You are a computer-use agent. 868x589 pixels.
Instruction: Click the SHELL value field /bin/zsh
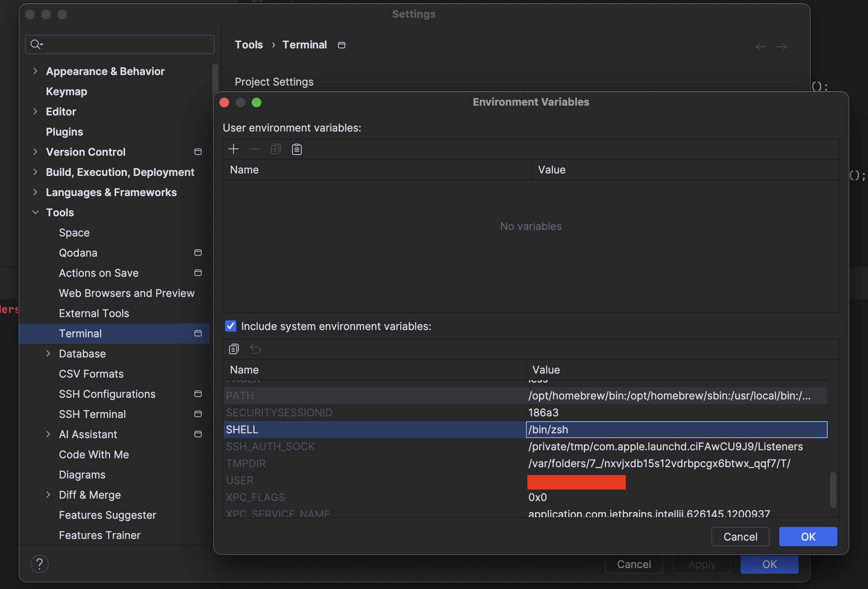pyautogui.click(x=676, y=430)
